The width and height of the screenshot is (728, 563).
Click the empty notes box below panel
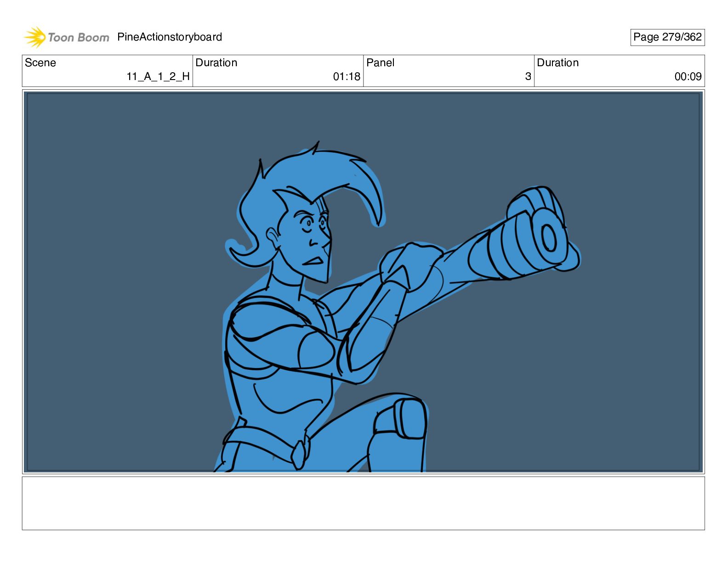pos(364,503)
